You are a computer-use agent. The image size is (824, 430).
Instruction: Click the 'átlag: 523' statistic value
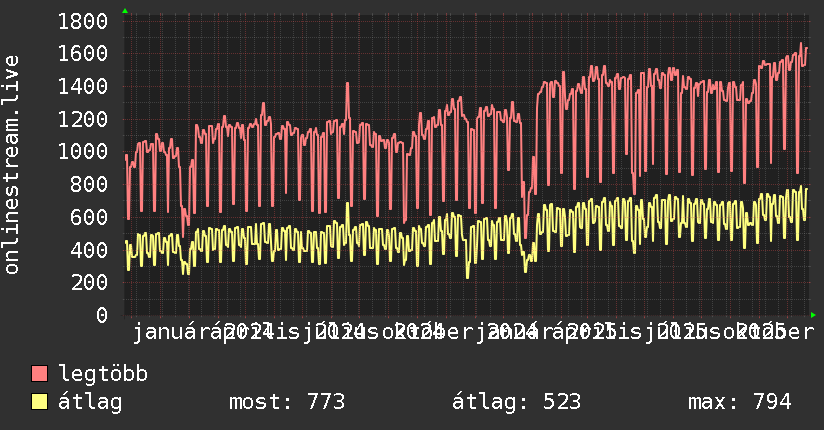517,402
